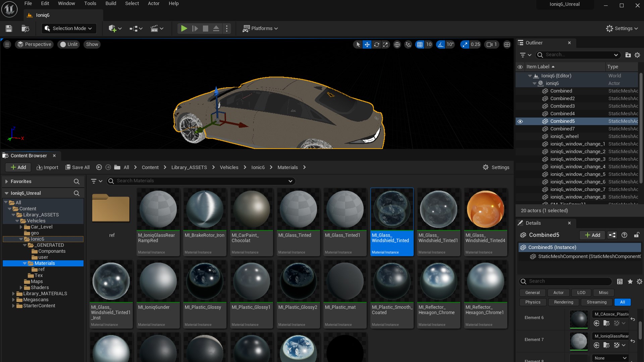
Task: Click the Import button
Action: coord(47,167)
